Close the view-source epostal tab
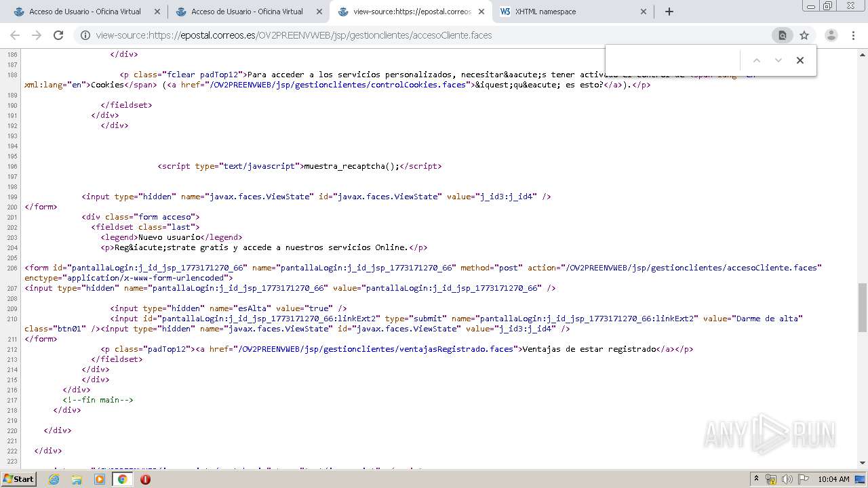 pyautogui.click(x=481, y=12)
